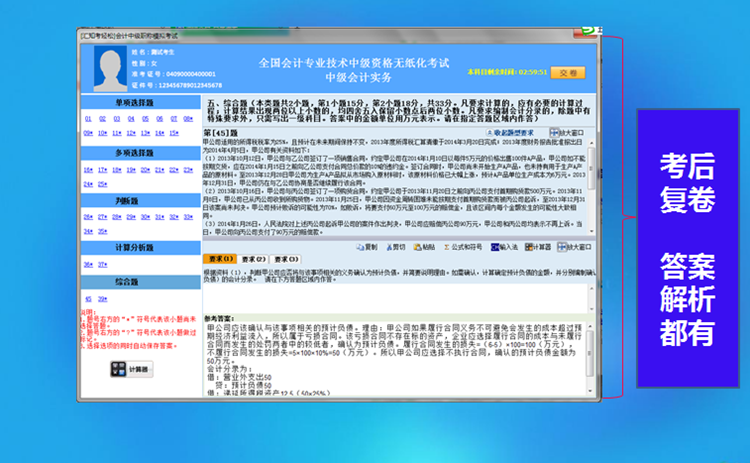Switch to the 要求(2) tab

pos(253,259)
